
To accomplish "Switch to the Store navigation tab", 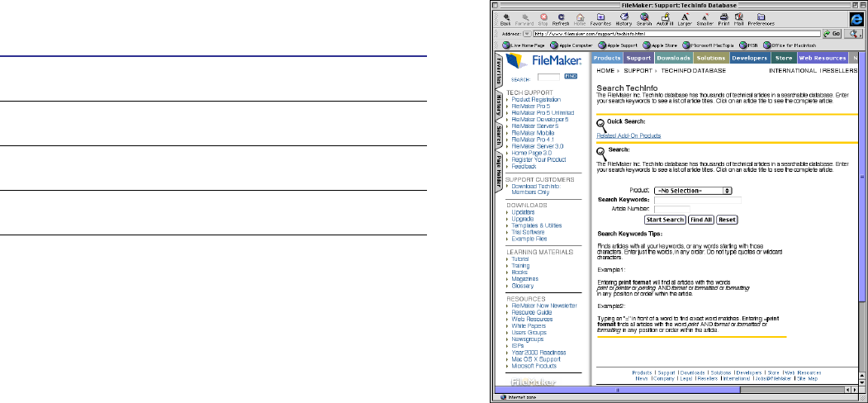I will (x=783, y=58).
